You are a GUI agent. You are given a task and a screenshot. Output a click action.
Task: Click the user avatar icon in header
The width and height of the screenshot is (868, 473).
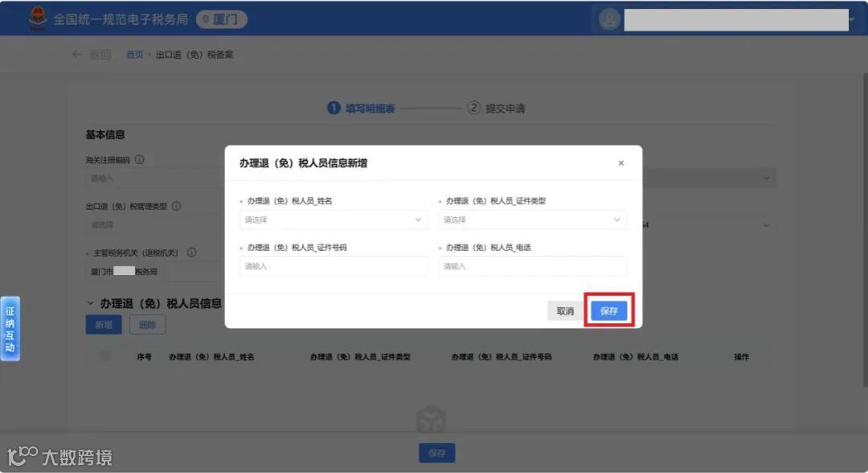[x=609, y=19]
